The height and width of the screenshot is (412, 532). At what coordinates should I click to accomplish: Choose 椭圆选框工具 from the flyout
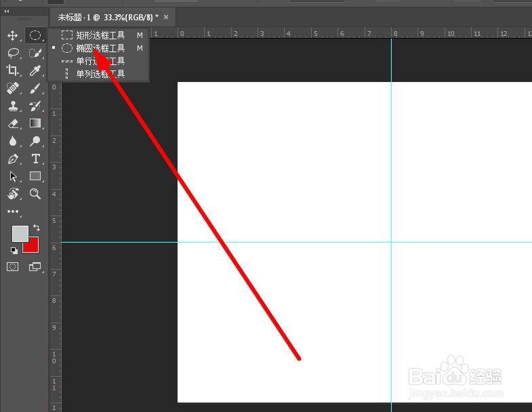coord(98,48)
